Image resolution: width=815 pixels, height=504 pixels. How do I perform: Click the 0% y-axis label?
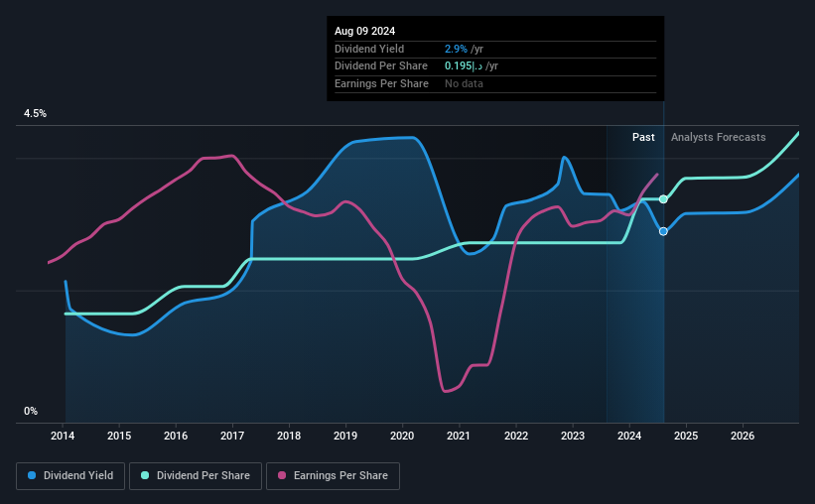(x=31, y=411)
